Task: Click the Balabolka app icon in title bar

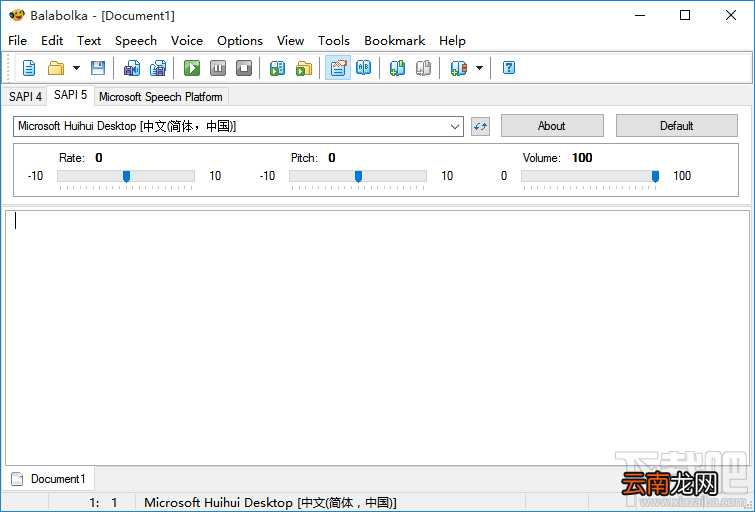Action: (x=16, y=15)
